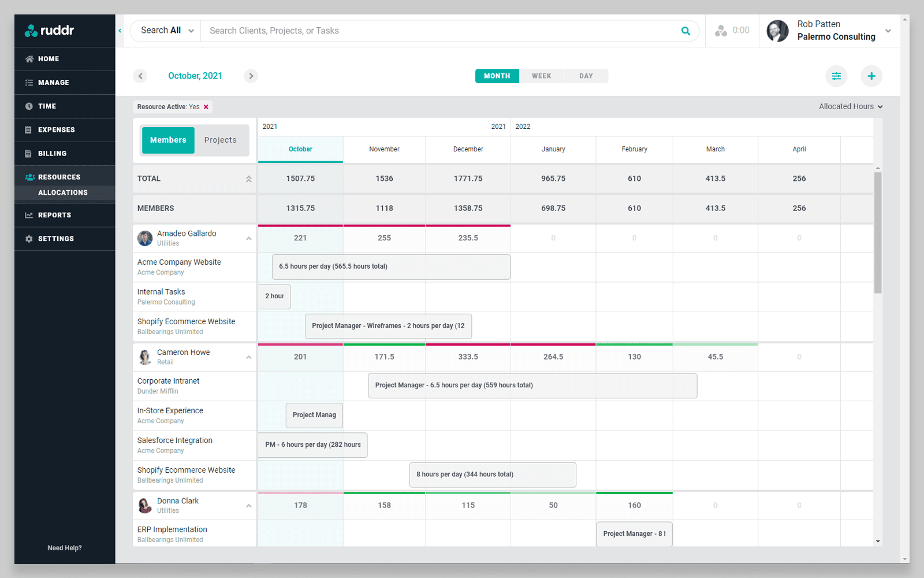
Task: Collapse Cameron Howe's project rows
Action: (x=248, y=357)
